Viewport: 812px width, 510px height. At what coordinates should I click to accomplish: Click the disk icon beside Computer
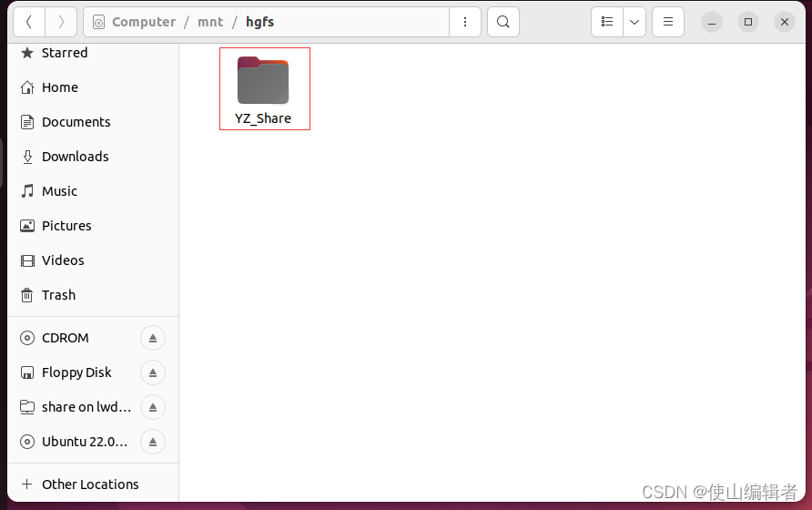click(x=98, y=22)
